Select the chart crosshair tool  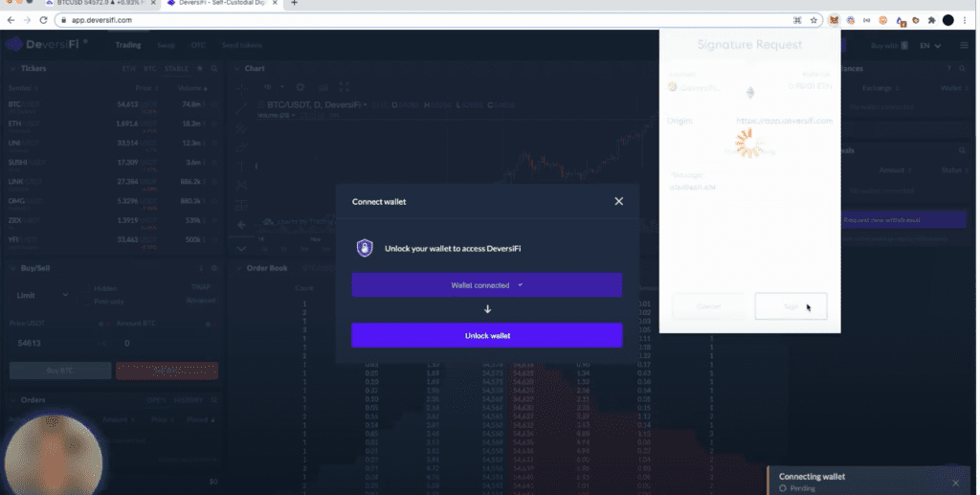[x=241, y=88]
